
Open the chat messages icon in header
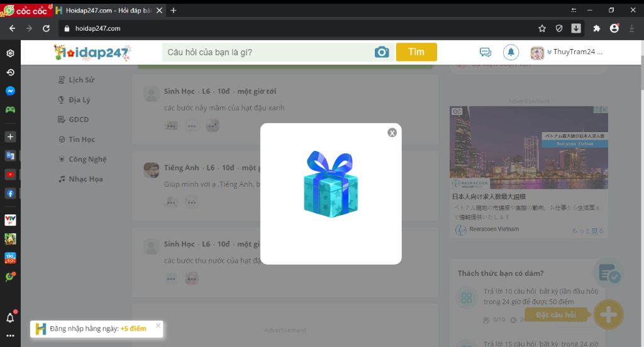485,52
